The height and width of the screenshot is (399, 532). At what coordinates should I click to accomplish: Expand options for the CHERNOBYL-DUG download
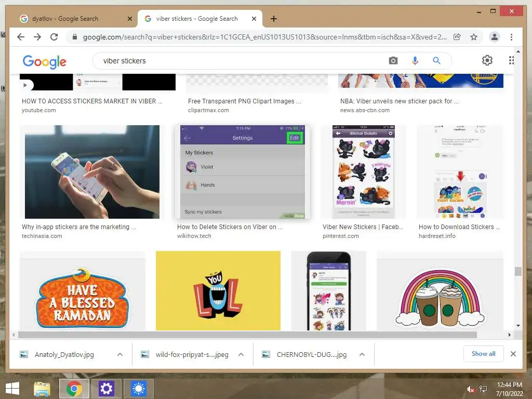click(x=362, y=354)
